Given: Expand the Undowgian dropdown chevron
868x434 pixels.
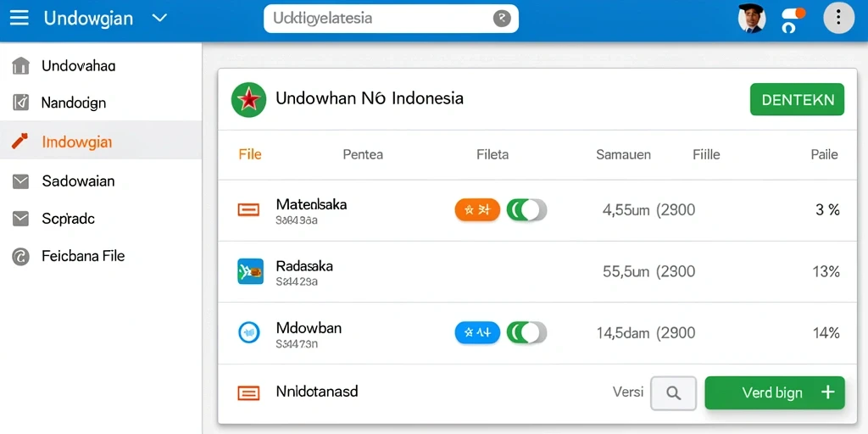Looking at the screenshot, I should [159, 19].
